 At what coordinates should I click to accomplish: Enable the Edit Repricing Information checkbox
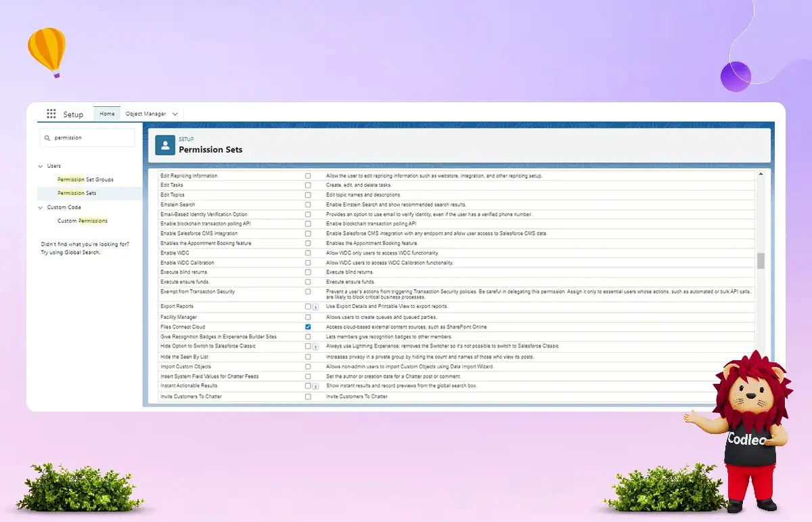click(x=308, y=175)
